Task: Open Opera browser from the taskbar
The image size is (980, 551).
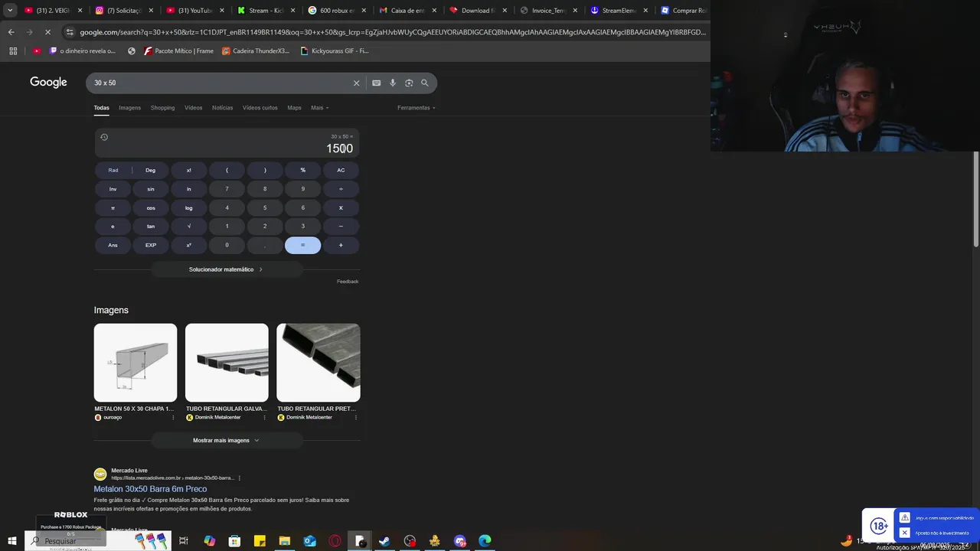Action: [335, 541]
